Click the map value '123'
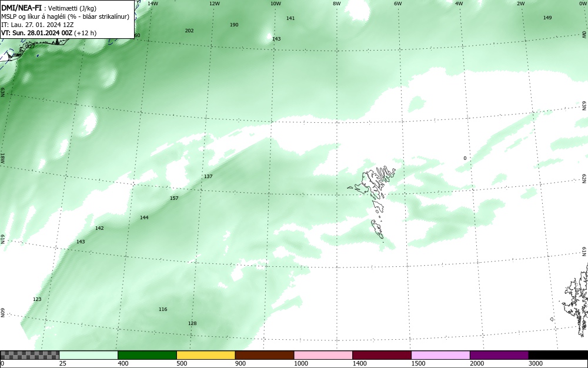 pyautogui.click(x=37, y=299)
